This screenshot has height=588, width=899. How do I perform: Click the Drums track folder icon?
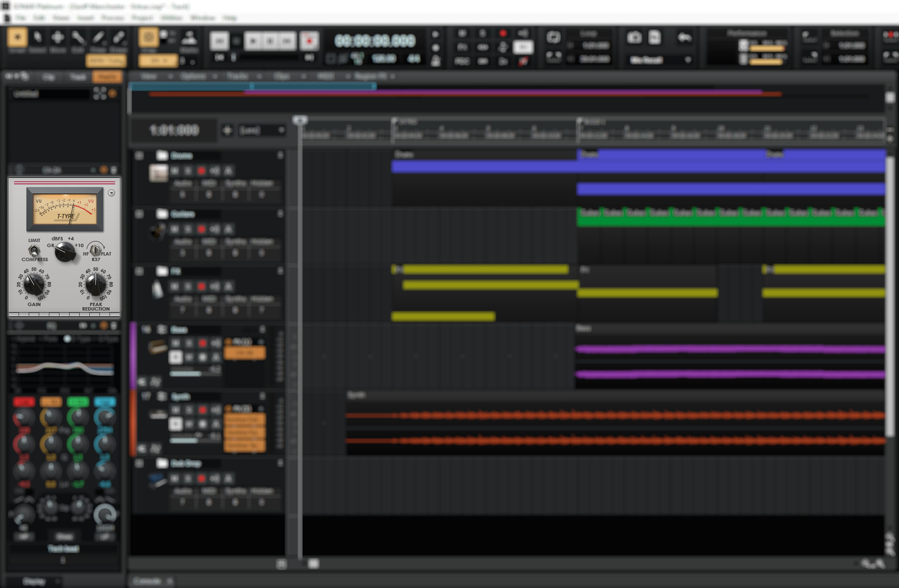point(162,156)
